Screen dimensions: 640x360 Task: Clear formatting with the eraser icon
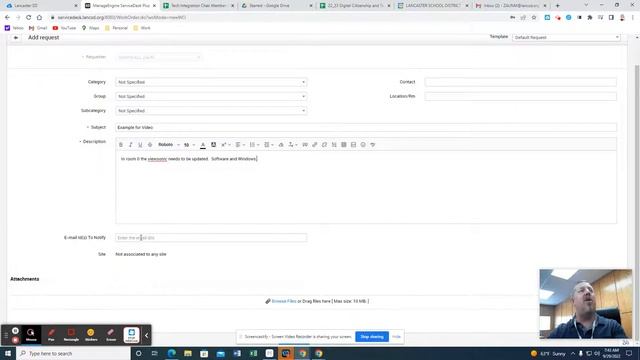[x=281, y=145]
